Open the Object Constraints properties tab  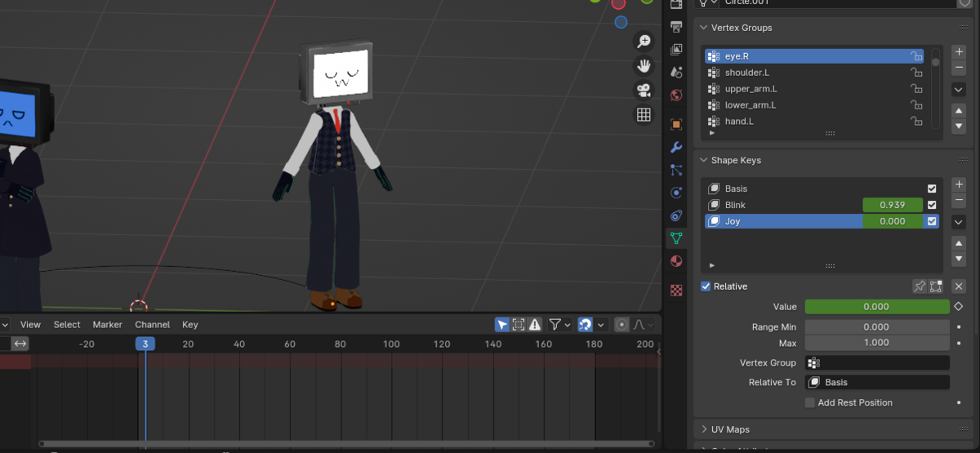(676, 216)
